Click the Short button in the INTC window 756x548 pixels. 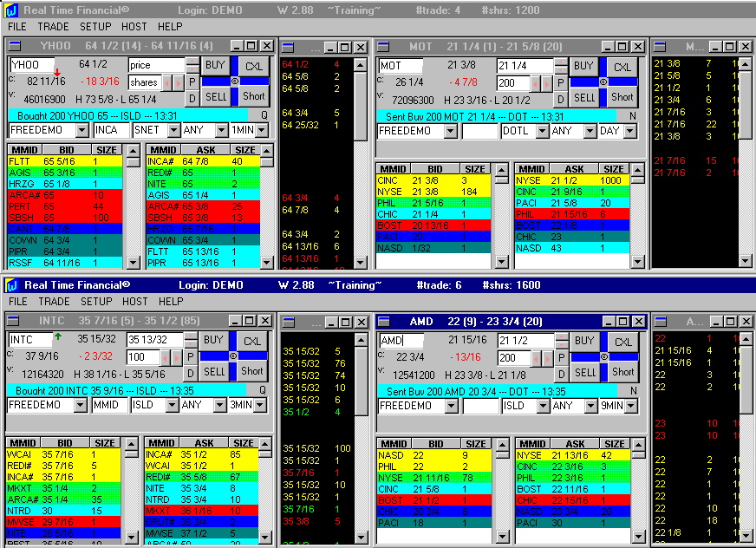[x=252, y=371]
